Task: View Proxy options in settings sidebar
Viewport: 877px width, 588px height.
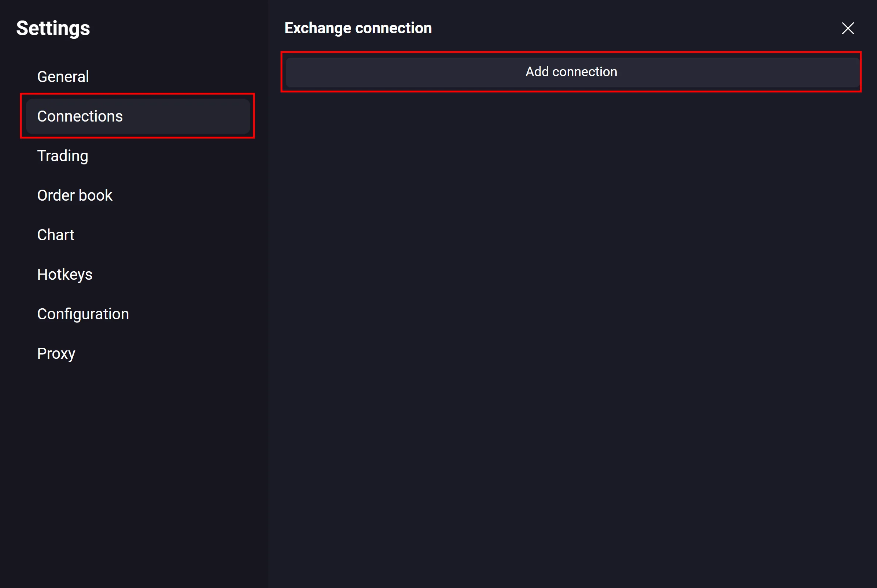Action: coord(56,354)
